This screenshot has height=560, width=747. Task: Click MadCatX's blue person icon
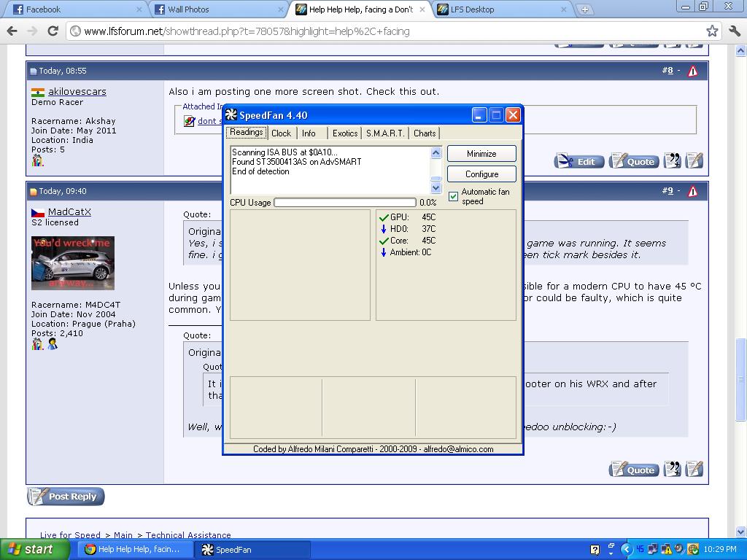(x=53, y=344)
